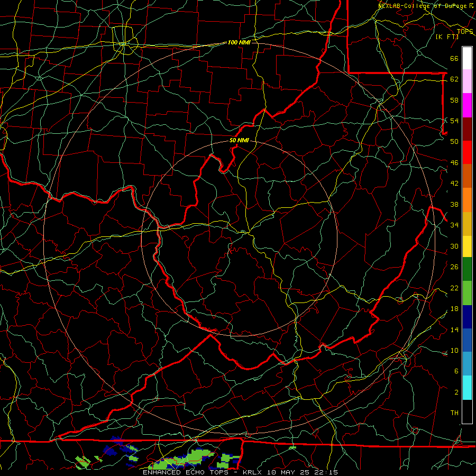Click the TOPS legend title
This screenshot has width=476, height=476.
pos(465,31)
